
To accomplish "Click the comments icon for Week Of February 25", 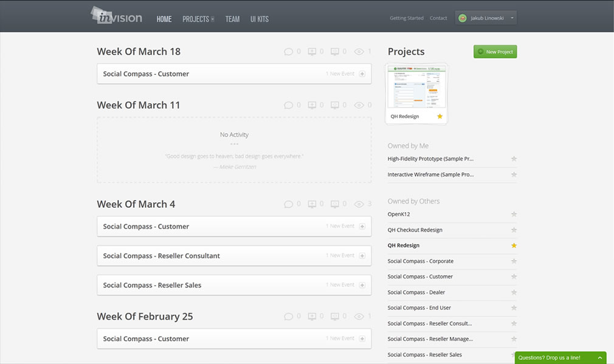I will (x=288, y=317).
